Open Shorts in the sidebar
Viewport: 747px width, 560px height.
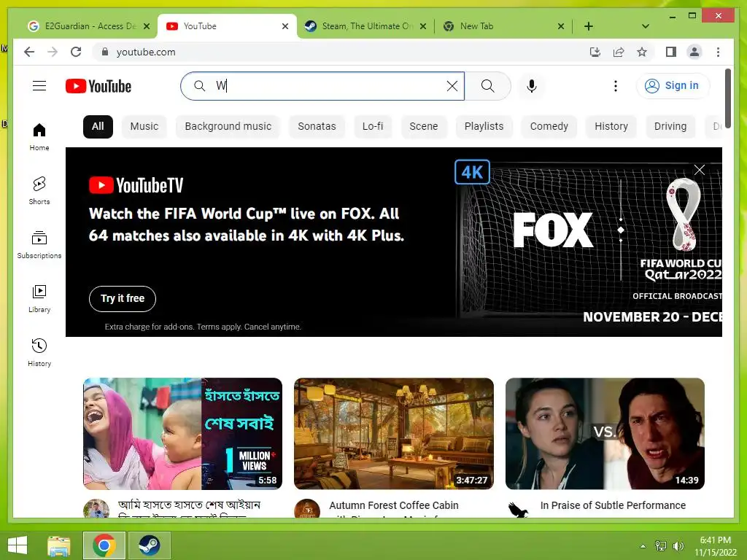tap(39, 190)
